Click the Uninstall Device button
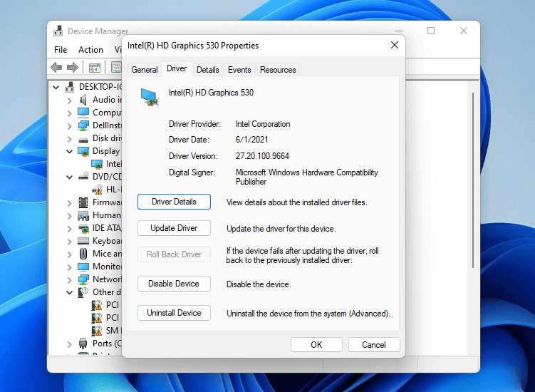535x392 pixels. [x=174, y=313]
